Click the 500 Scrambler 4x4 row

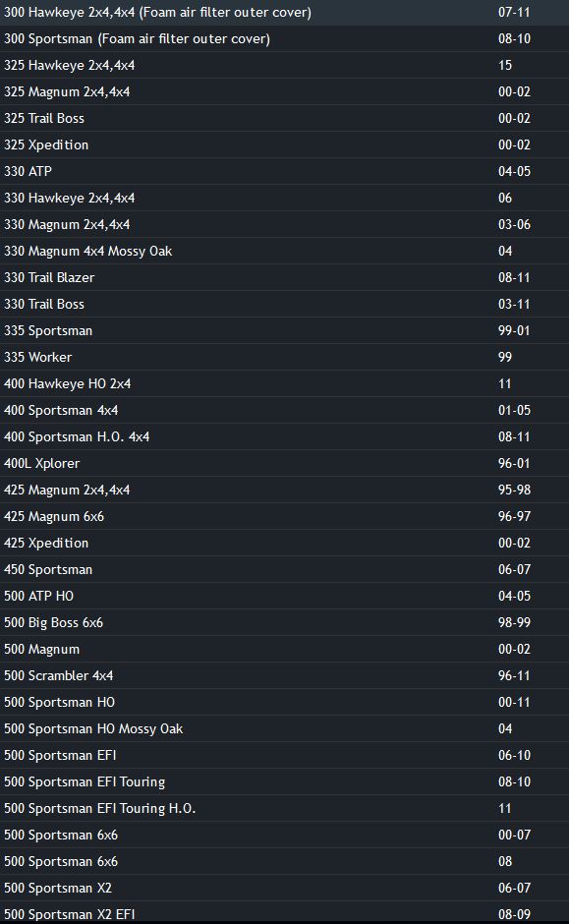(285, 675)
